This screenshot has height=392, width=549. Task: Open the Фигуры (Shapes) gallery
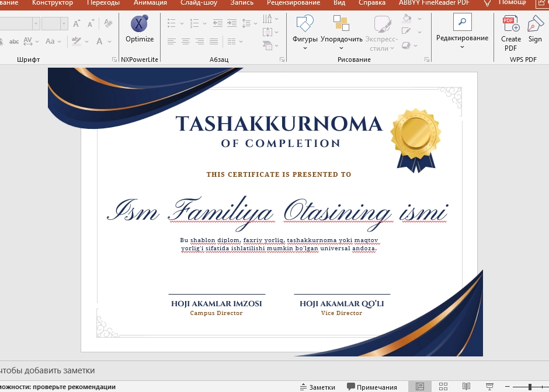tap(304, 32)
